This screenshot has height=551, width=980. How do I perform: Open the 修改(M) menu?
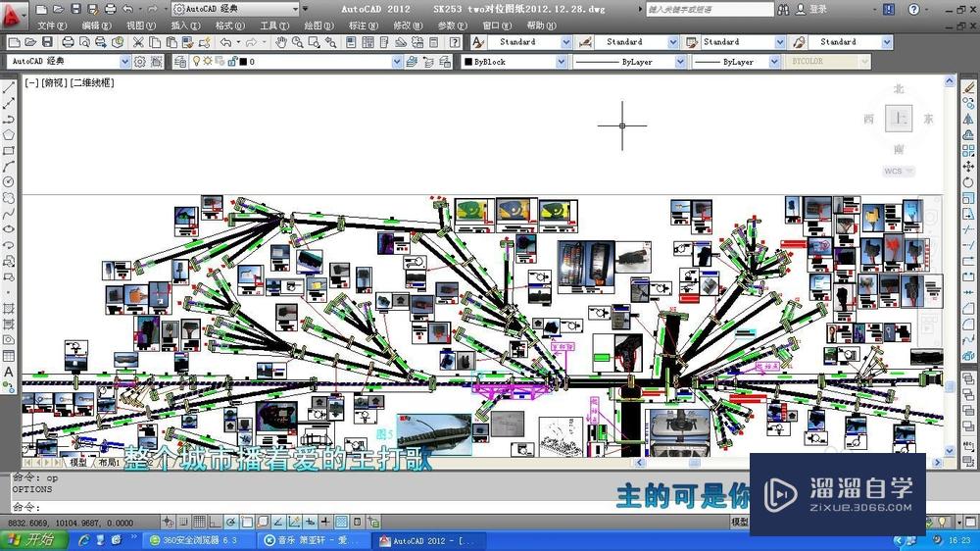pos(408,25)
